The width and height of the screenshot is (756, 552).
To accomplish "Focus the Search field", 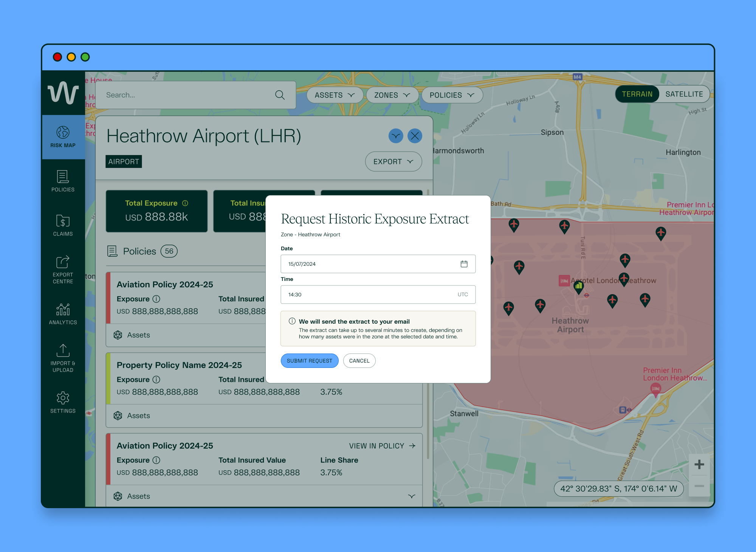I will pyautogui.click(x=196, y=95).
